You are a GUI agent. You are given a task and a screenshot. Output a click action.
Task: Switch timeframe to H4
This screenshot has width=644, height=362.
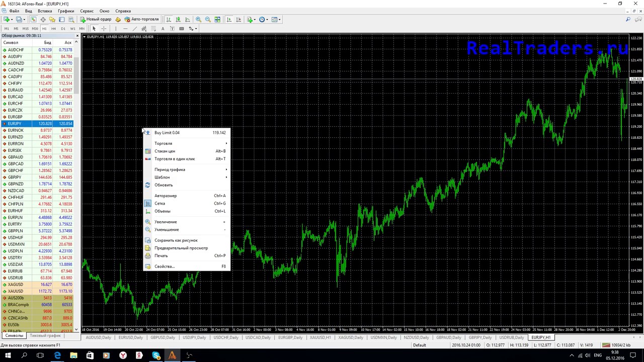53,29
